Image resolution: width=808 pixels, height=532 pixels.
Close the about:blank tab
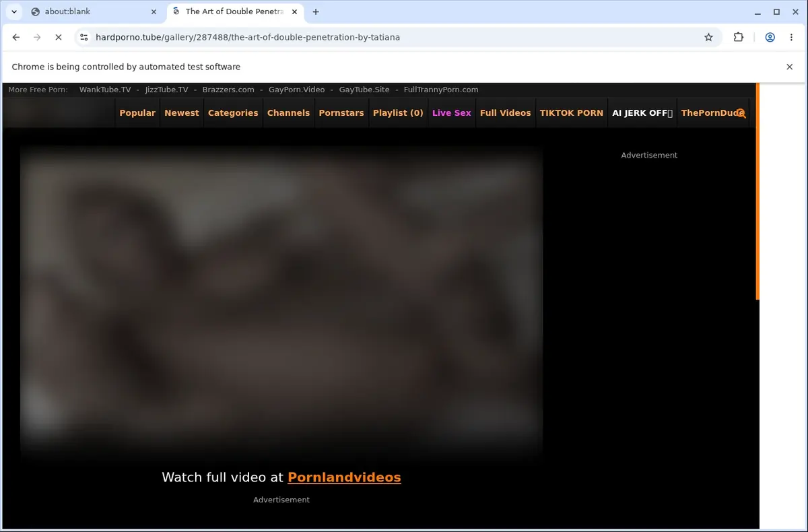(154, 11)
